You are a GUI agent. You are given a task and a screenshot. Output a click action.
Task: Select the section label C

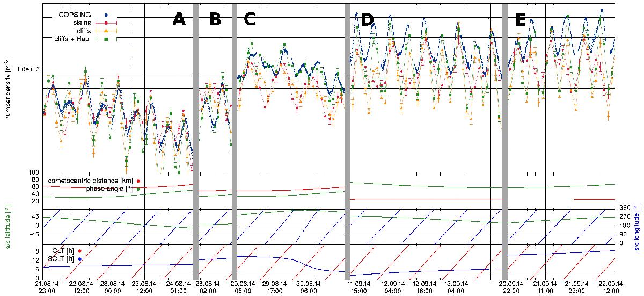[x=249, y=20]
